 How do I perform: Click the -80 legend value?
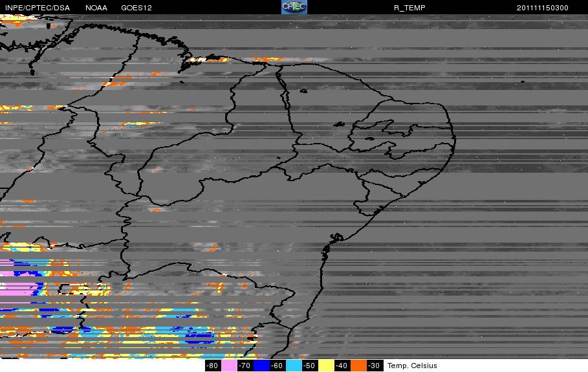[x=212, y=366]
